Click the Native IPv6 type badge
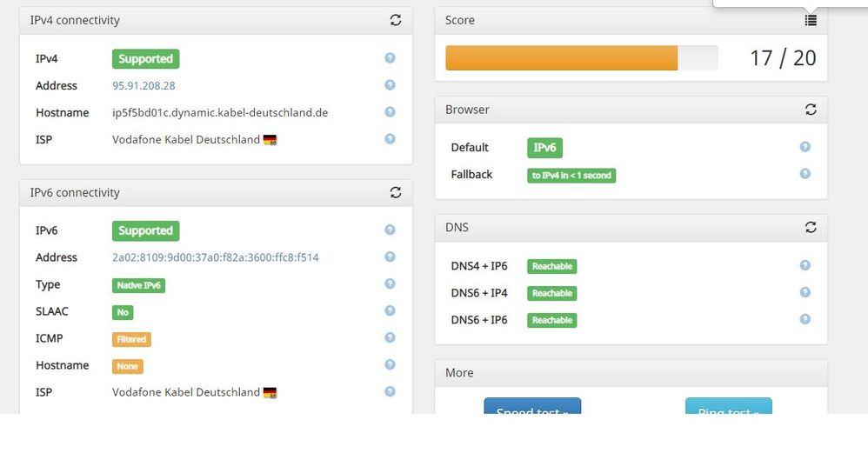The height and width of the screenshot is (460, 868). point(138,285)
